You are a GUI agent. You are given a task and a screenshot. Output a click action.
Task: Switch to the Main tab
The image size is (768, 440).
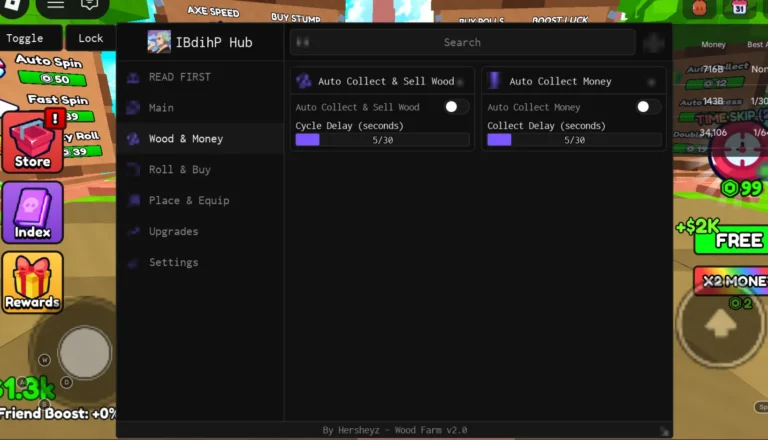click(x=201, y=108)
